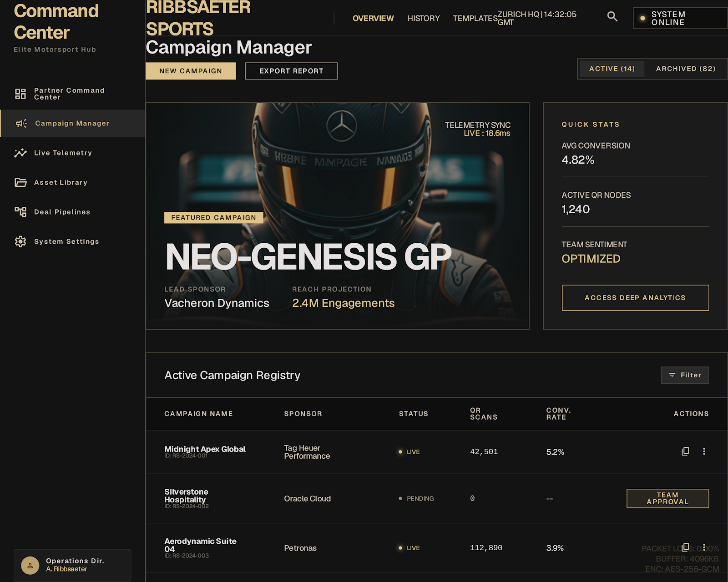The width and height of the screenshot is (728, 582).
Task: Show Archived (82) campaigns
Action: pos(686,69)
